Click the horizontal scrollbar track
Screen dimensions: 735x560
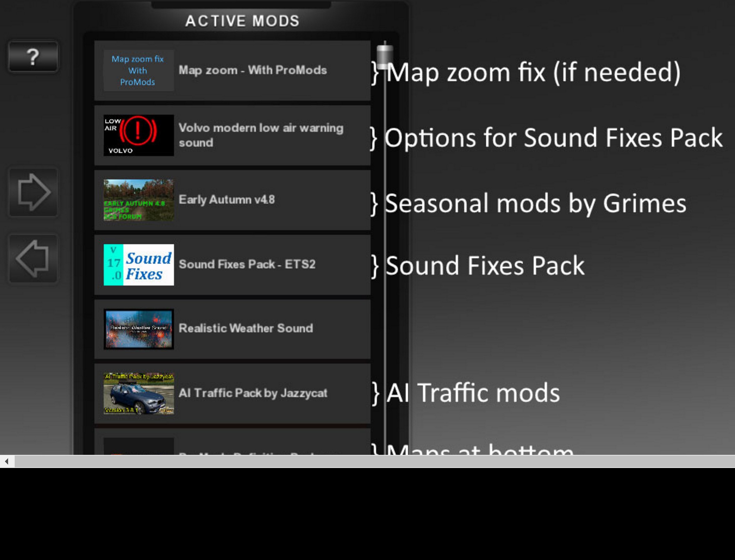[x=375, y=461]
